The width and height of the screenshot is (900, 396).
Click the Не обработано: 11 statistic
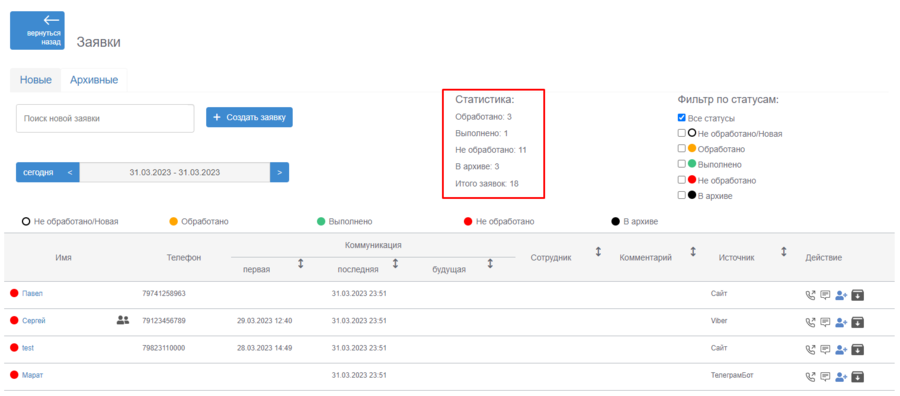[x=491, y=150]
